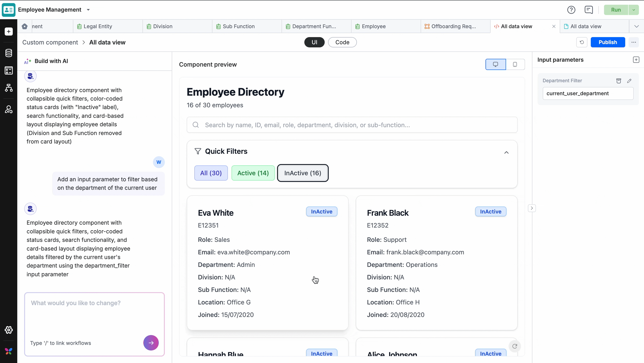Send the AI prompt arrow button
The width and height of the screenshot is (644, 363).
click(x=151, y=343)
